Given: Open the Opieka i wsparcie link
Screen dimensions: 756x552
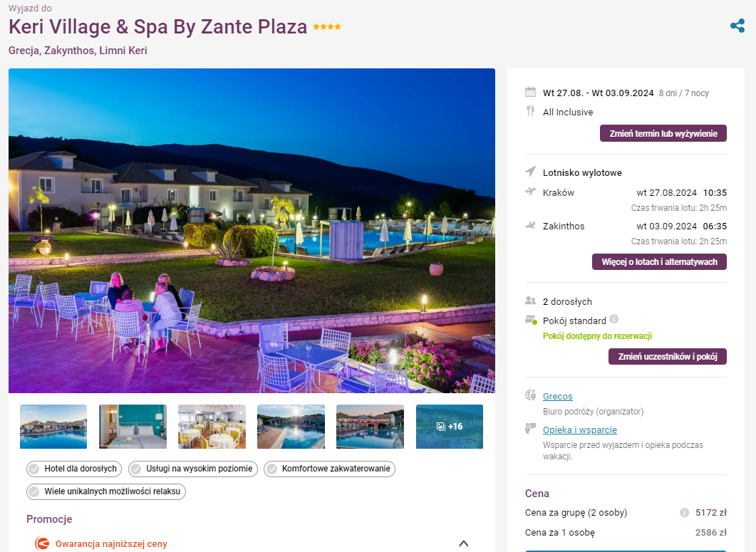Looking at the screenshot, I should tap(579, 430).
